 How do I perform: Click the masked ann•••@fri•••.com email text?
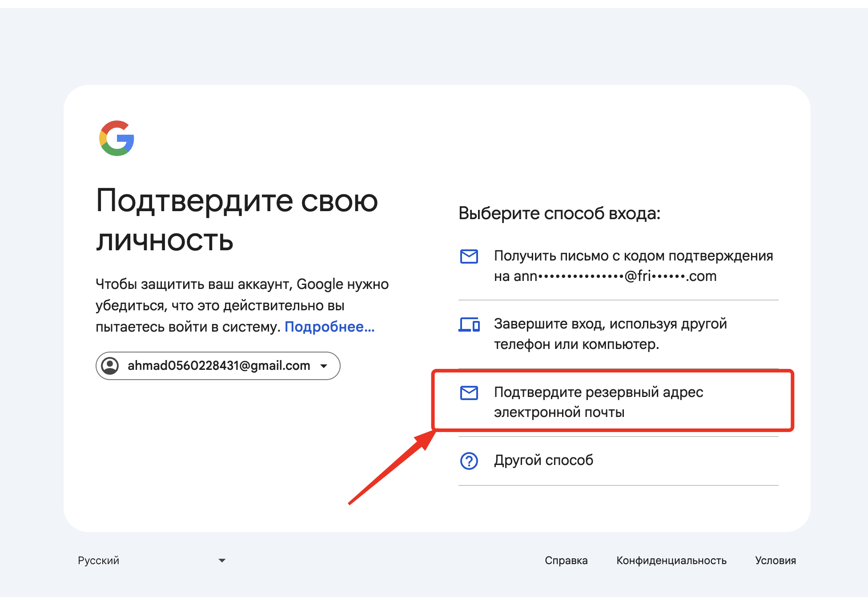[615, 276]
